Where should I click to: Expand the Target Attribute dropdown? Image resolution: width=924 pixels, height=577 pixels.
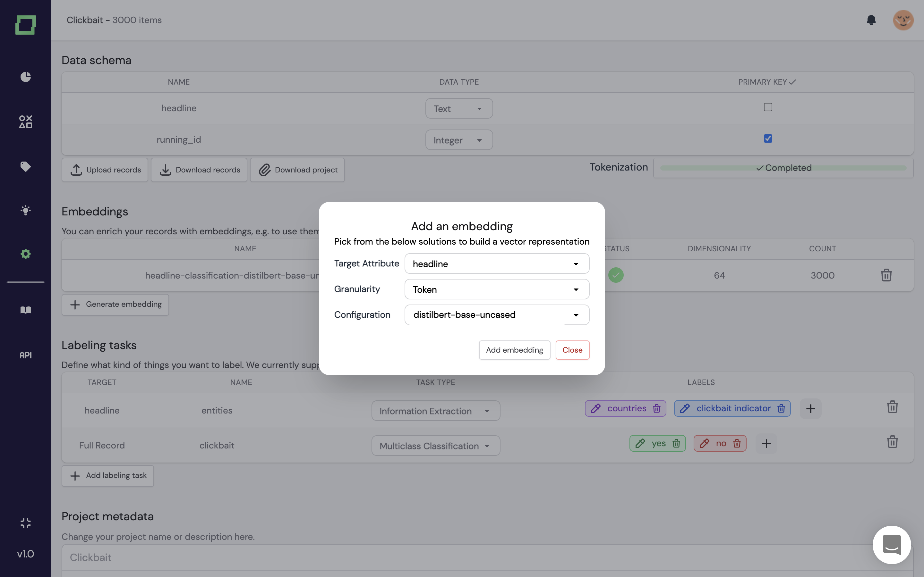(x=497, y=264)
